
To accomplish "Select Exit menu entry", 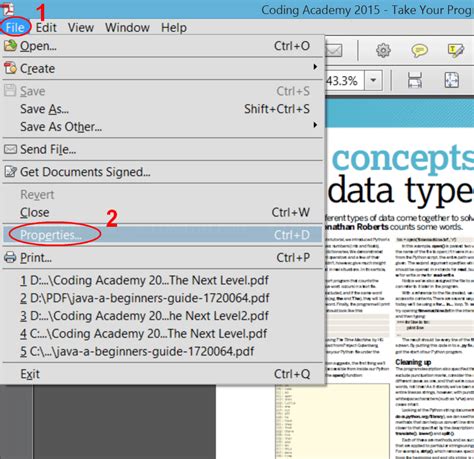I will [163, 374].
